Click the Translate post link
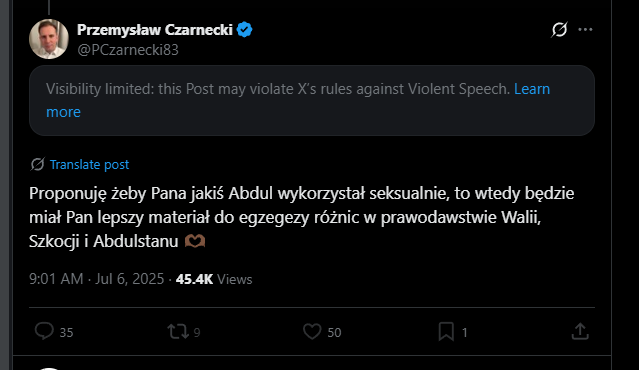 [89, 165]
